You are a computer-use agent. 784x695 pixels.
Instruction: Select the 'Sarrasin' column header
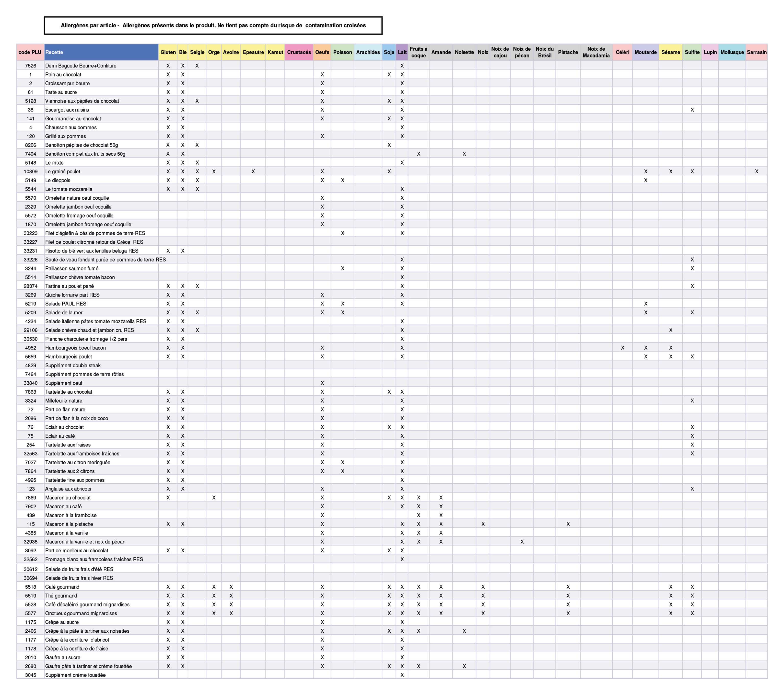point(756,52)
